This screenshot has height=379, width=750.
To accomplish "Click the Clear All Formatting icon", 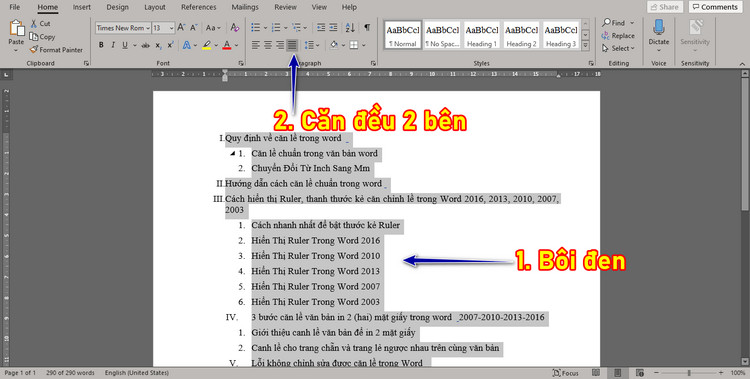I will click(234, 28).
